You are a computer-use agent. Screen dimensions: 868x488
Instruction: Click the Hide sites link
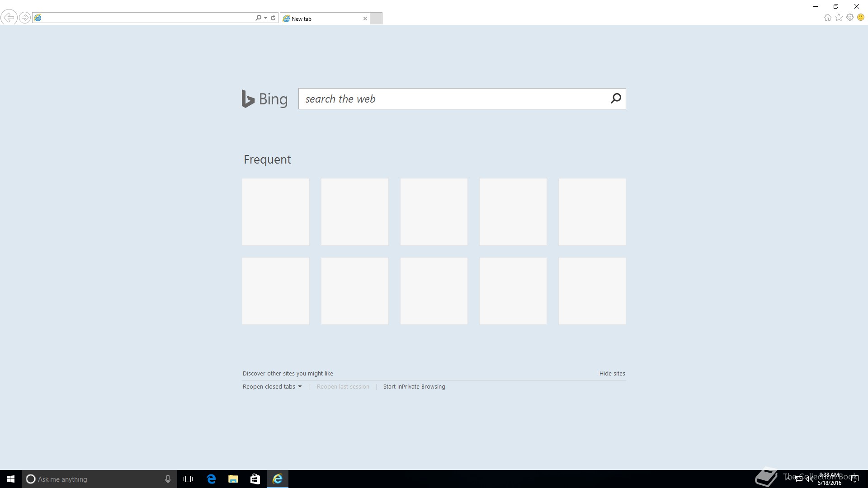coord(612,374)
